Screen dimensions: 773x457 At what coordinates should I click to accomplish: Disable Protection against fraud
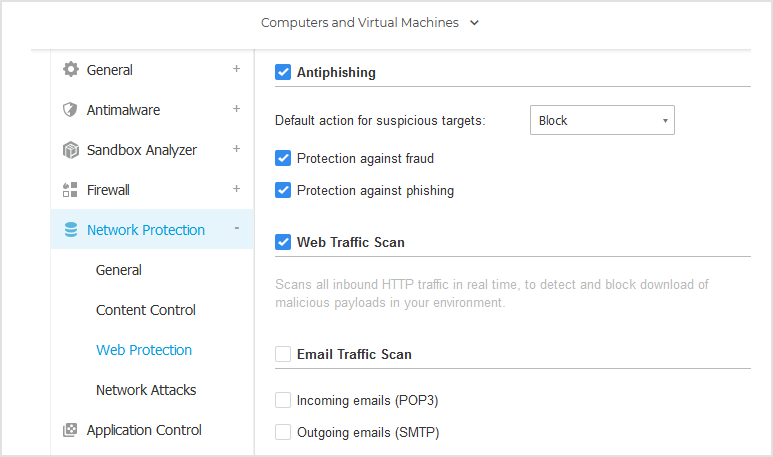pyautogui.click(x=283, y=158)
